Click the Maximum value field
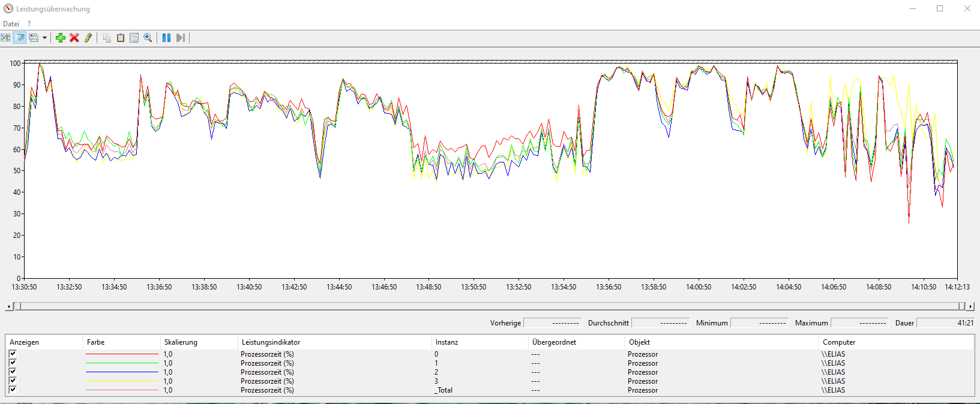Viewport: 980px width, 404px height. coord(859,322)
